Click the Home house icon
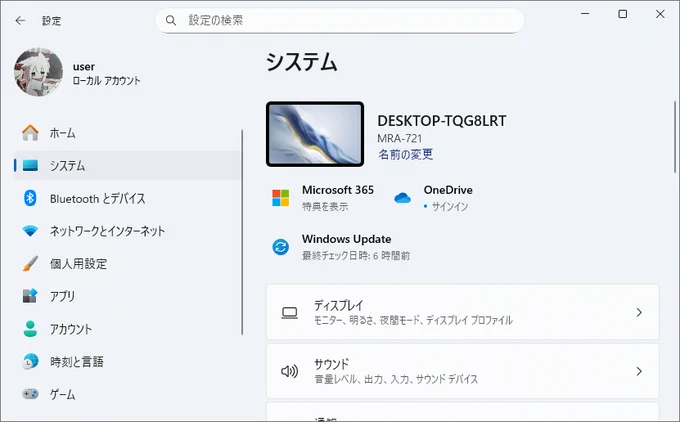Viewport: 680px width, 422px height. point(30,133)
